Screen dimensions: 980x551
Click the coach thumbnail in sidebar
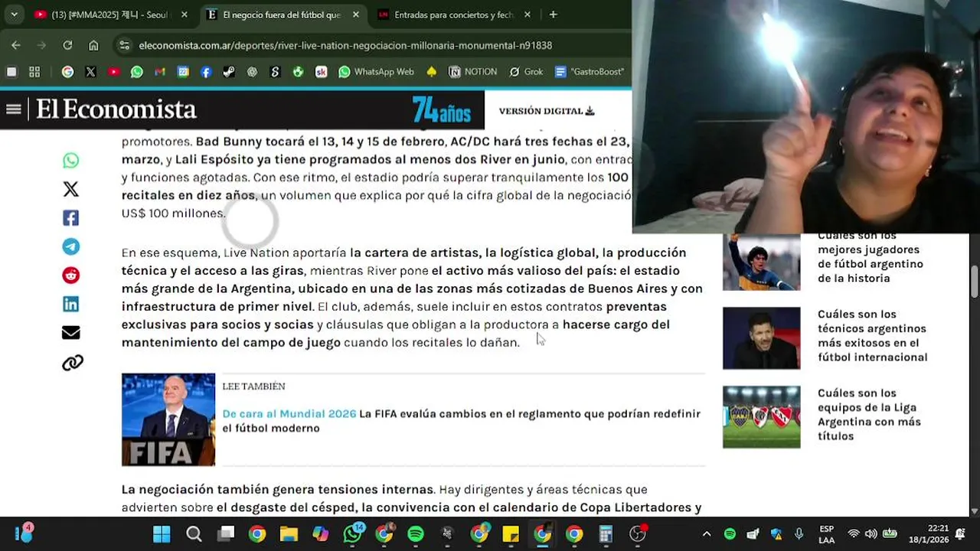(x=761, y=338)
